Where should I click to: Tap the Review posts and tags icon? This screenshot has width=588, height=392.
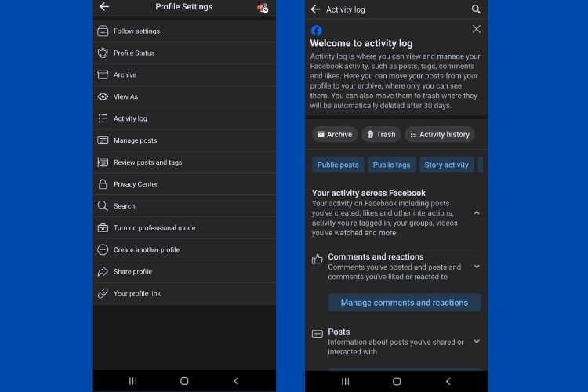103,162
